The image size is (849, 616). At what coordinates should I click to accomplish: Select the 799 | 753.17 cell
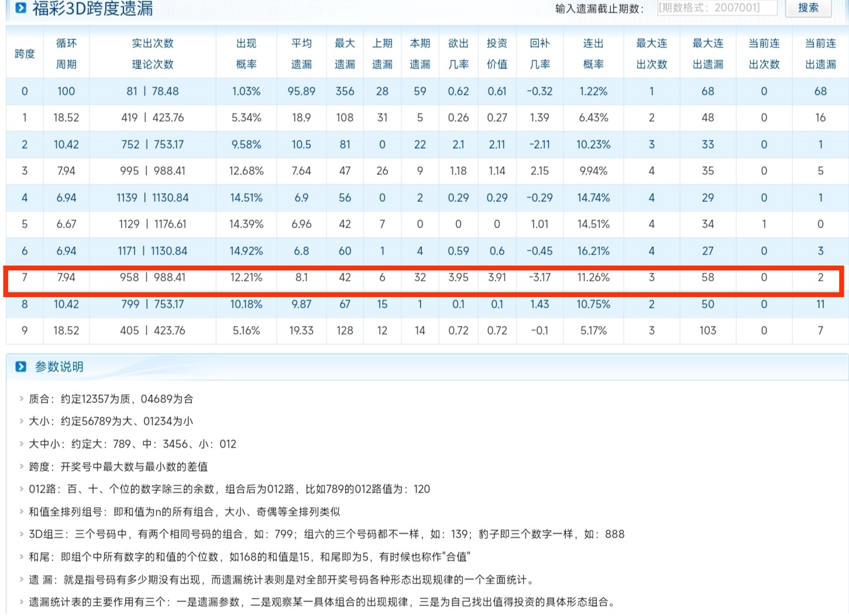[153, 304]
